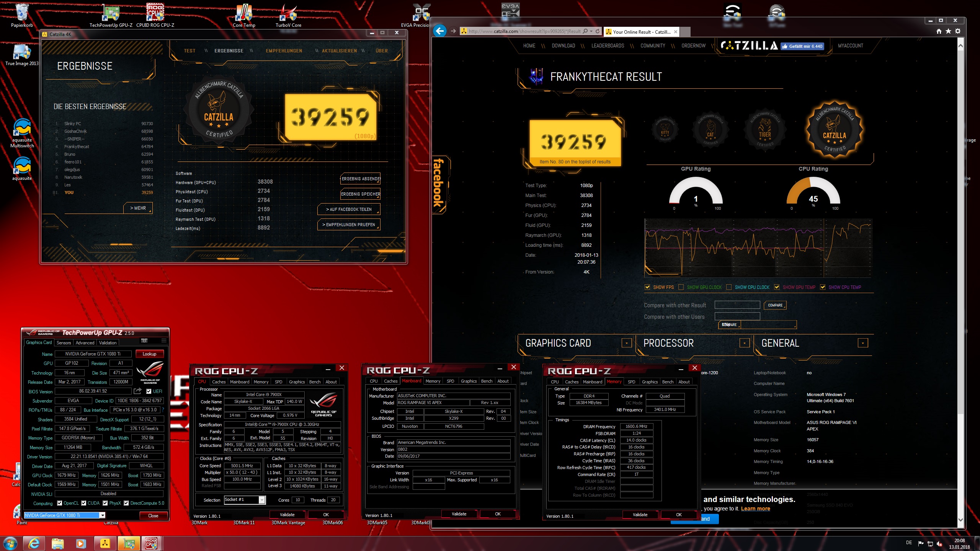Open Windows Explorer folder in taskbar
The image size is (980, 551).
click(x=57, y=543)
